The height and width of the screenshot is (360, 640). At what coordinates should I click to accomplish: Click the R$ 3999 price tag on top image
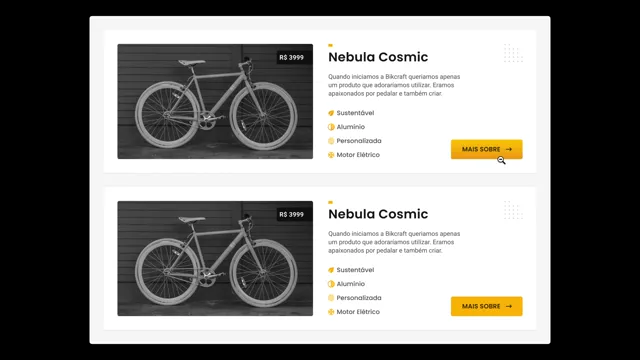291,58
